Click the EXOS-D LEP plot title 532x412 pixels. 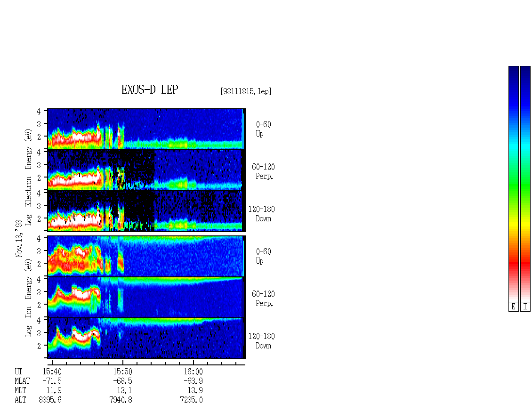point(150,89)
